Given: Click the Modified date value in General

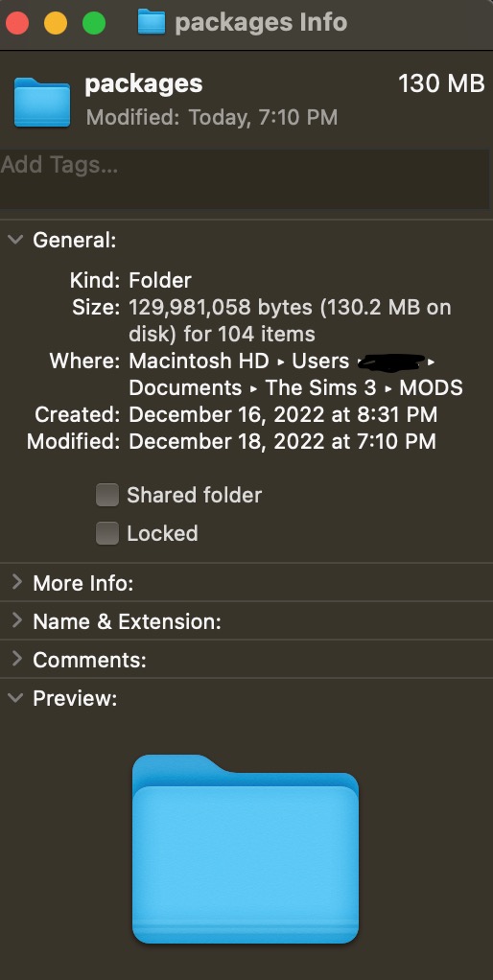Looking at the screenshot, I should (x=282, y=441).
